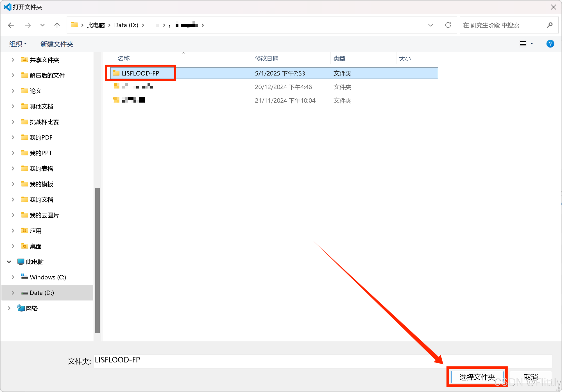
Task: Expand Windows (C:) drive node
Action: click(13, 277)
